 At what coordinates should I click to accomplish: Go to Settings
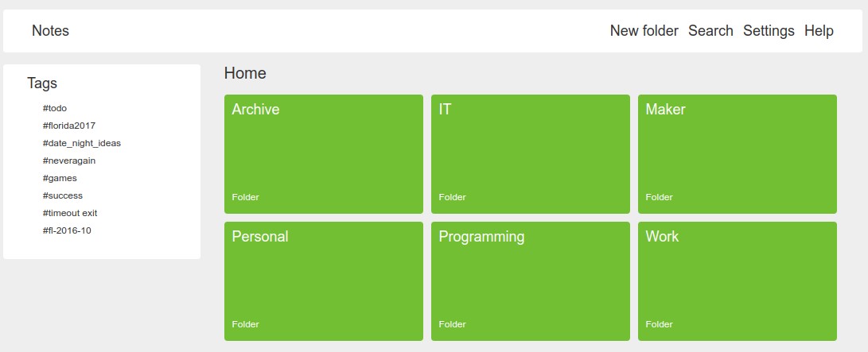[769, 31]
